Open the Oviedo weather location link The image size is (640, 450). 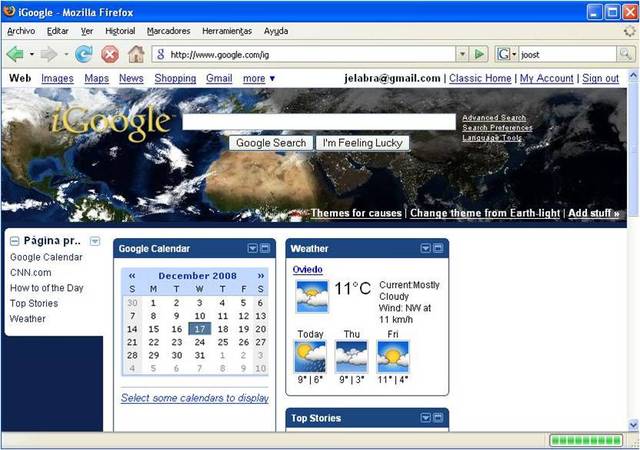coord(307,270)
